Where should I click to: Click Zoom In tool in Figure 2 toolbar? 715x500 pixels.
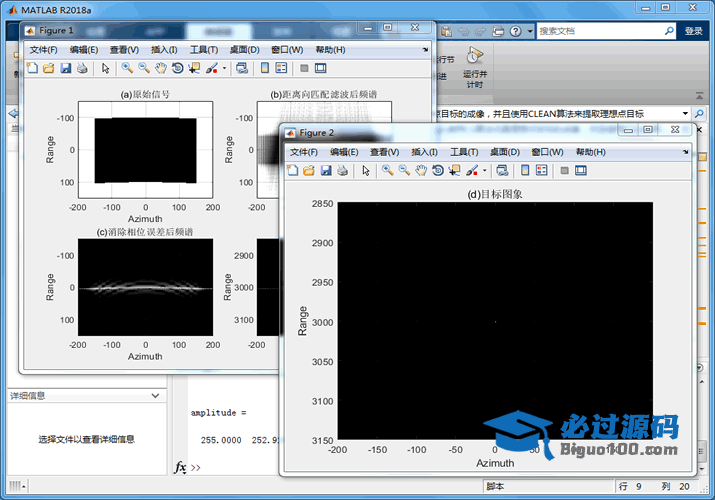[x=387, y=171]
